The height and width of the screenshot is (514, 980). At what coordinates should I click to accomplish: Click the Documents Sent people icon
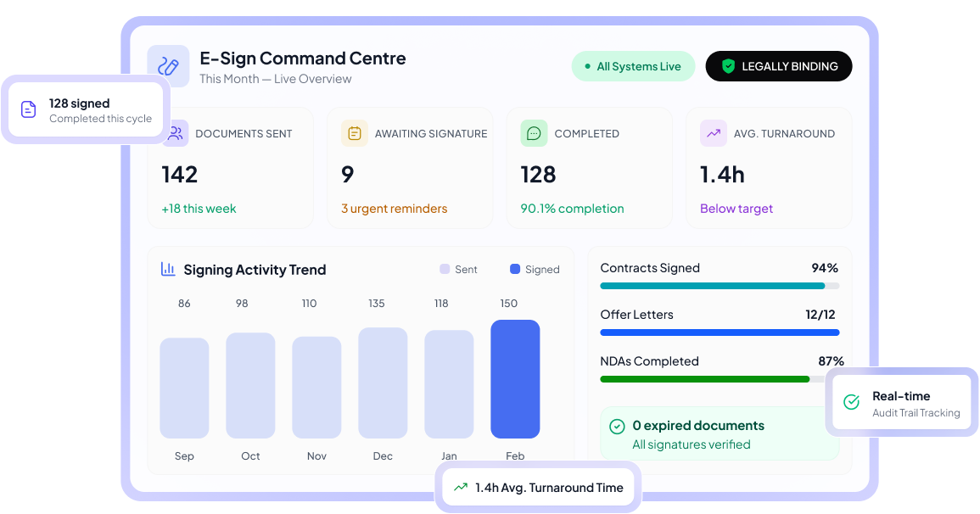click(x=175, y=133)
